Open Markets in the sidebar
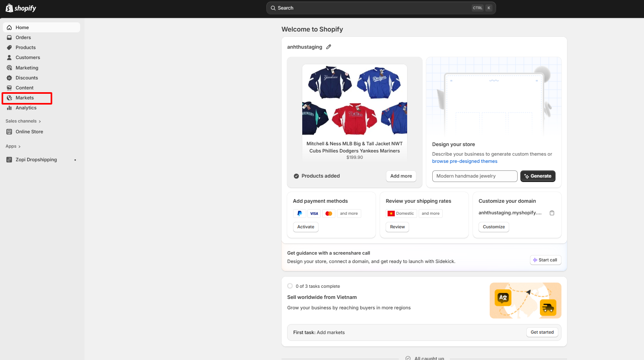This screenshot has width=644, height=360. point(25,98)
